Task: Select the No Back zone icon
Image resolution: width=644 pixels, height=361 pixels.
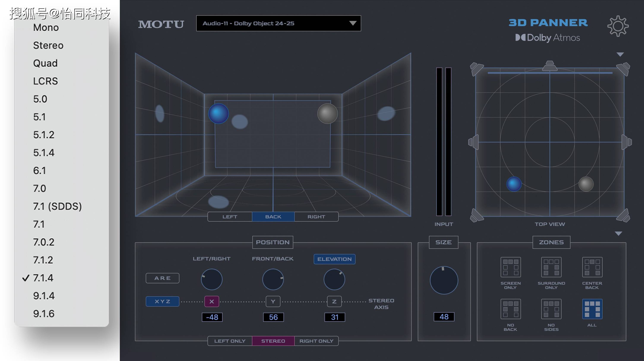Action: 511,309
